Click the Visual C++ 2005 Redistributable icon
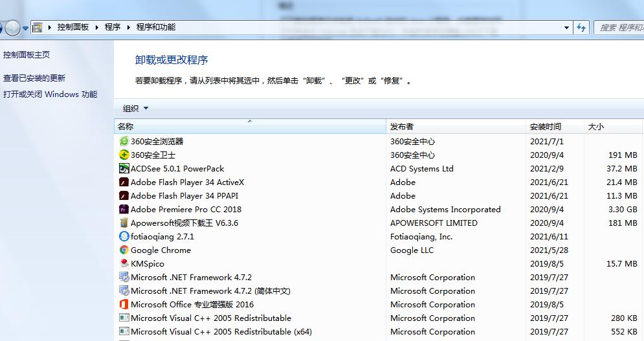 click(x=124, y=318)
